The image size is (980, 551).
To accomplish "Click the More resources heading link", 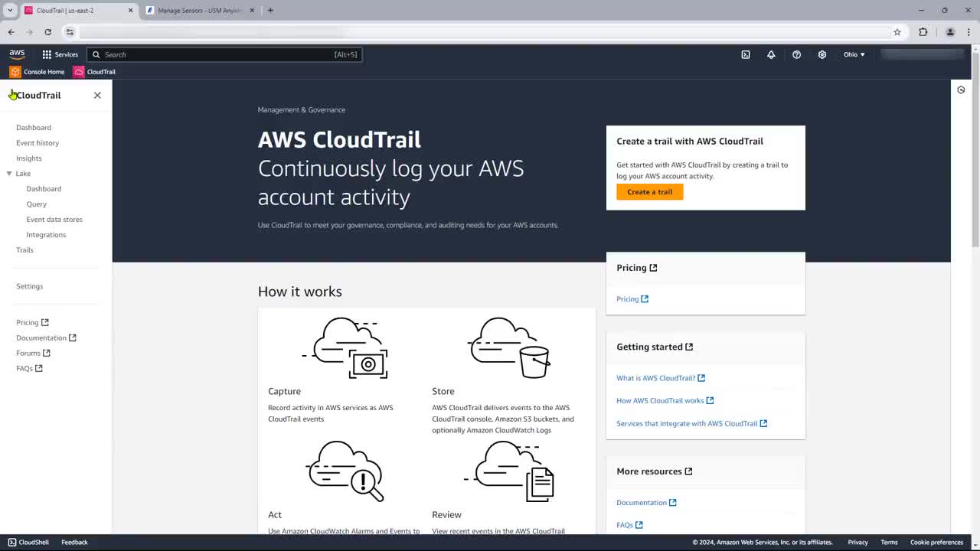I will tap(655, 471).
